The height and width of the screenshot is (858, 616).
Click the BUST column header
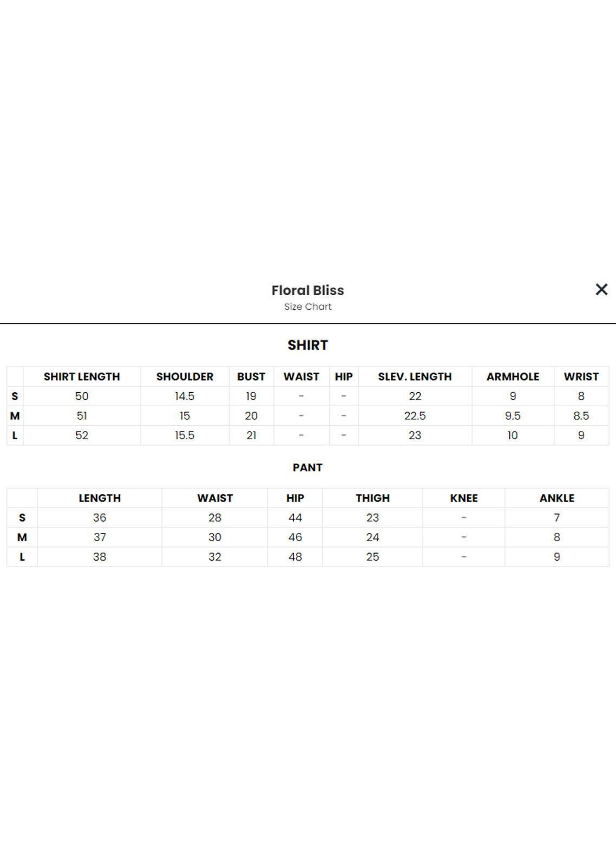click(251, 376)
